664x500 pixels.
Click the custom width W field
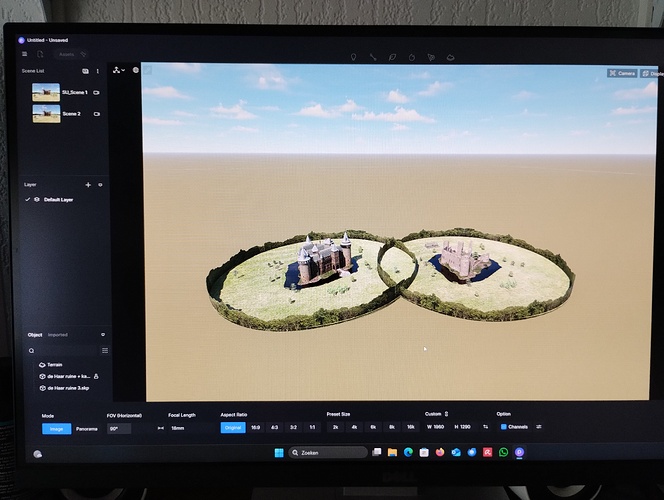point(436,427)
